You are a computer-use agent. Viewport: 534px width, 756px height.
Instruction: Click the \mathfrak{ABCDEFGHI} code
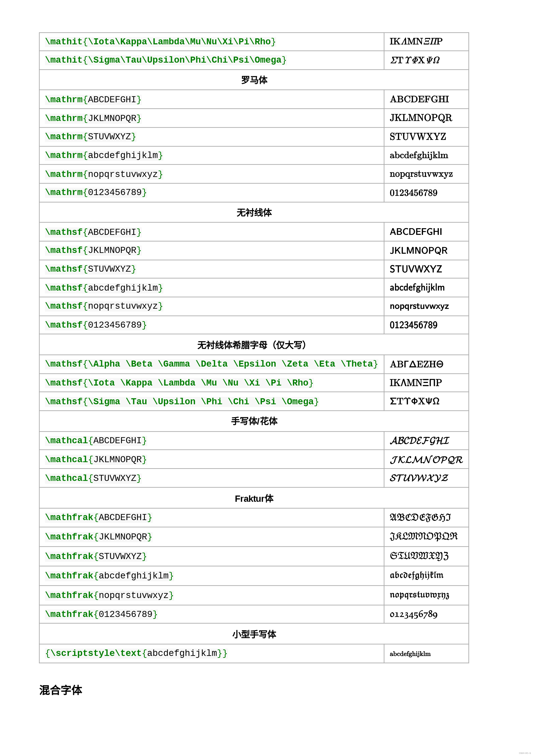[x=99, y=517]
